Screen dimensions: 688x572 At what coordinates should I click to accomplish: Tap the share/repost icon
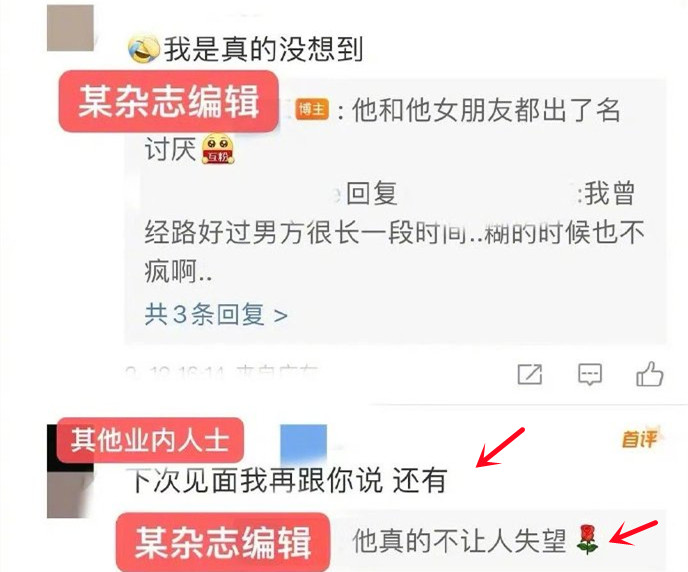(x=530, y=374)
